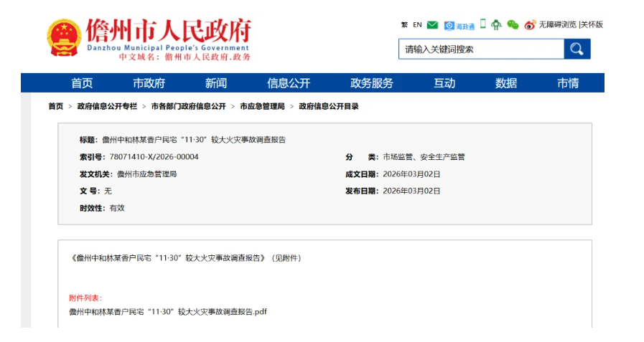Click the 中文域名 line under logo
Image resolution: width=644 pixels, height=342 pixels.
[185, 57]
